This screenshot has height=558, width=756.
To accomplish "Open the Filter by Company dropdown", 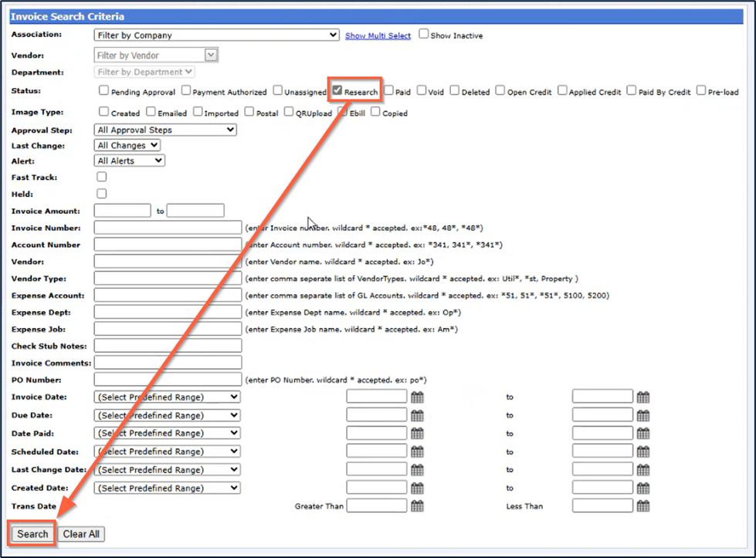I will point(216,36).
